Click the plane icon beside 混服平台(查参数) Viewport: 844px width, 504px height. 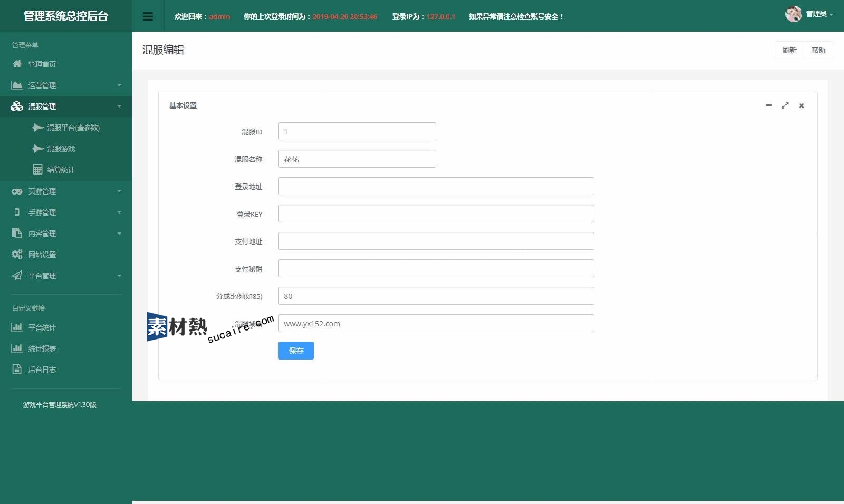38,128
